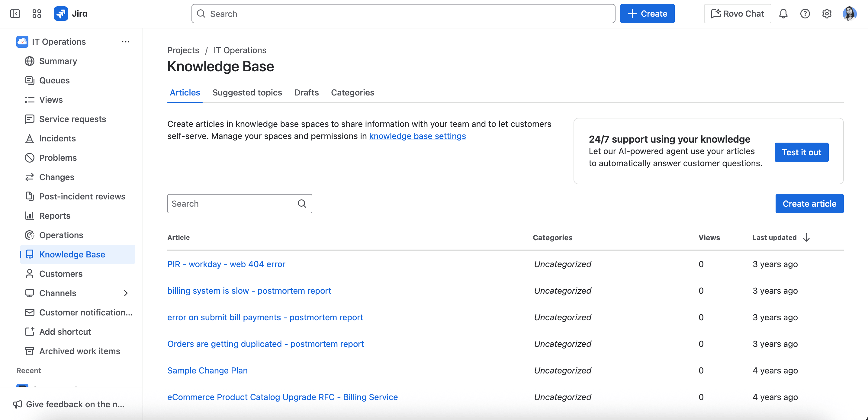Expand the Channels submenu chevron
Image resolution: width=868 pixels, height=420 pixels.
pos(126,293)
